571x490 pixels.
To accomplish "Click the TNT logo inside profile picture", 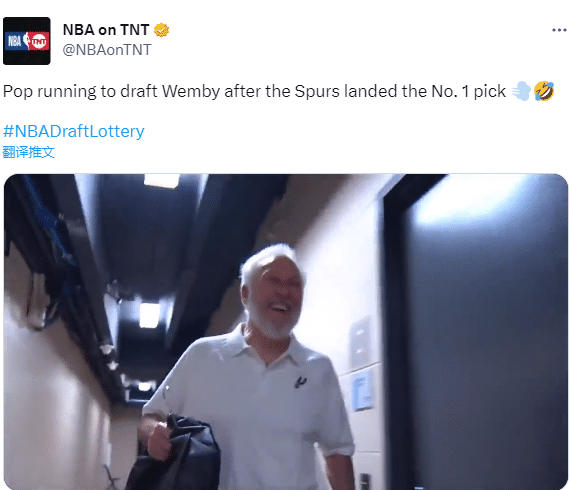I will (39, 41).
